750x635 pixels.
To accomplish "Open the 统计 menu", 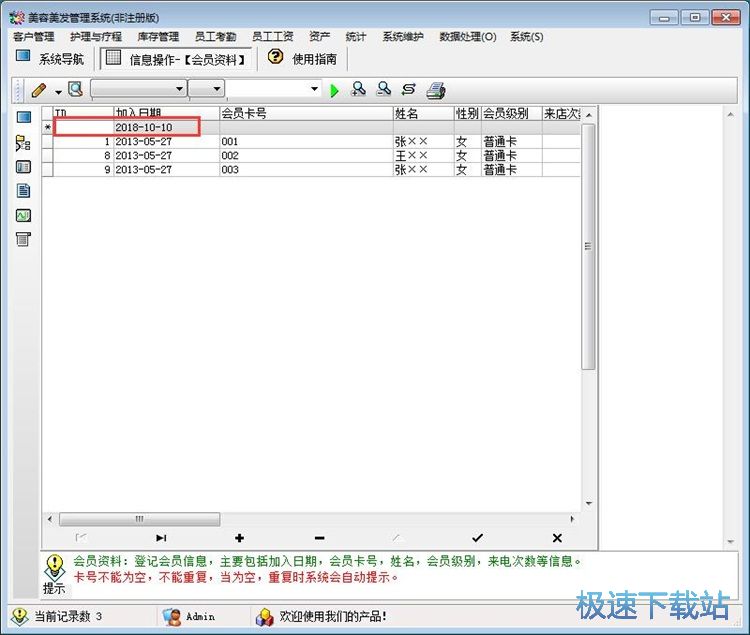I will point(356,37).
